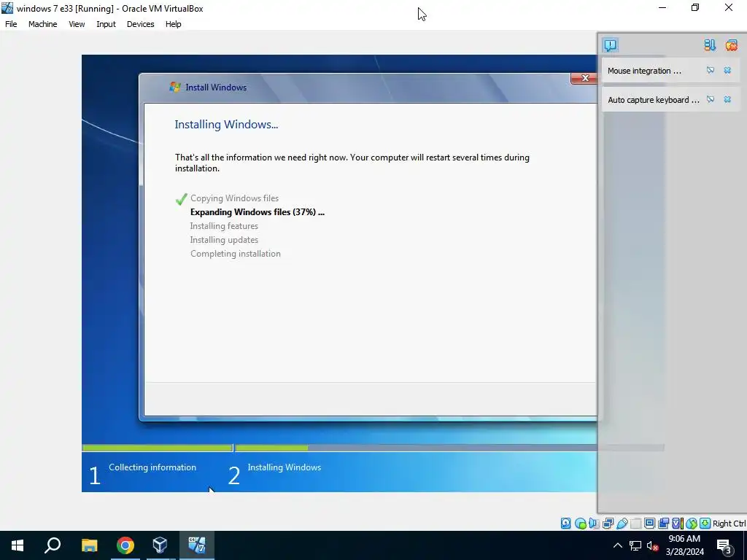
Task: Click the Installing features step
Action: point(224,226)
